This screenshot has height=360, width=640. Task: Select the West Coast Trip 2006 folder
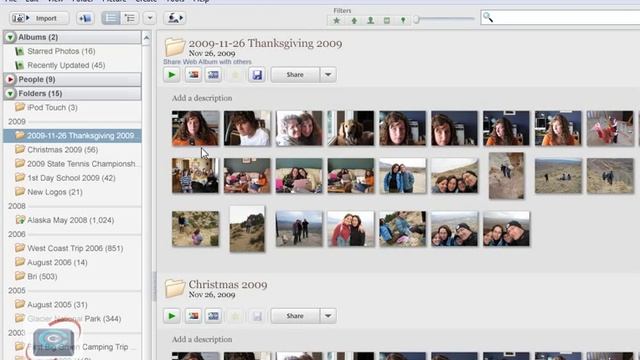pos(75,248)
